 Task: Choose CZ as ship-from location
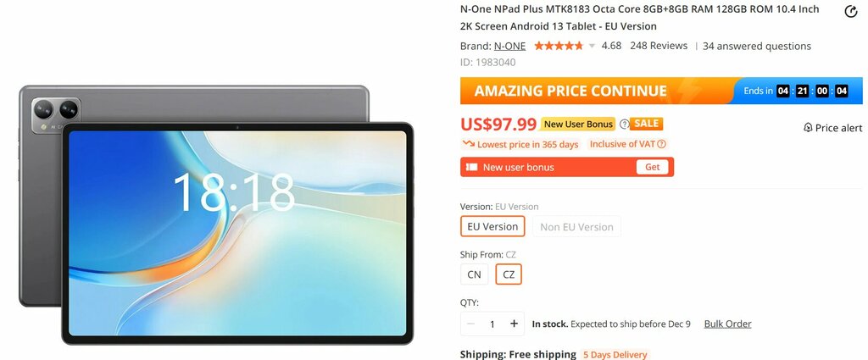509,274
